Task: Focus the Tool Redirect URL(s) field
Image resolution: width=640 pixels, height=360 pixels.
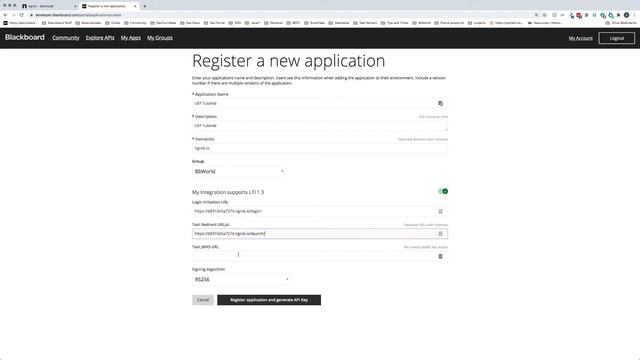Action: [x=320, y=233]
